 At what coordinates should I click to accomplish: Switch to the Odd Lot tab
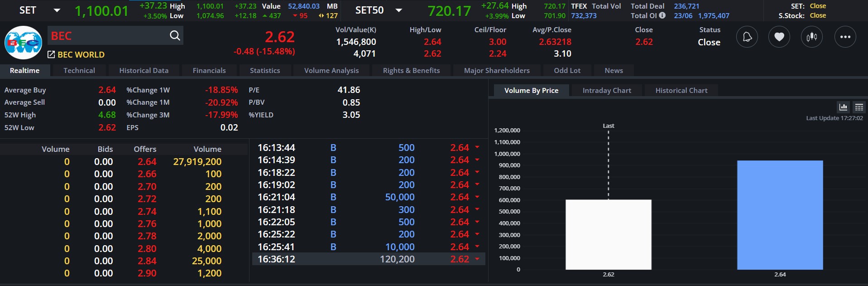click(x=567, y=70)
